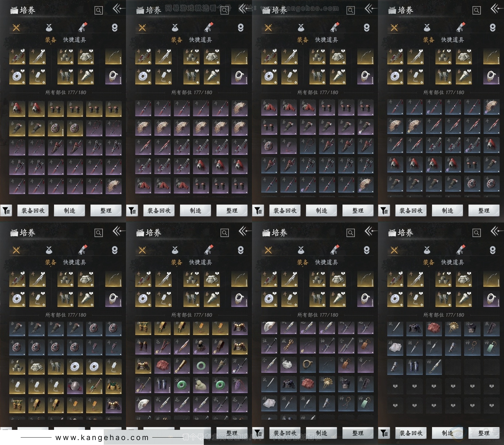Select the red cloth item in the eighth screenshot
Image resolution: width=504 pixels, height=445 pixels.
(434, 328)
